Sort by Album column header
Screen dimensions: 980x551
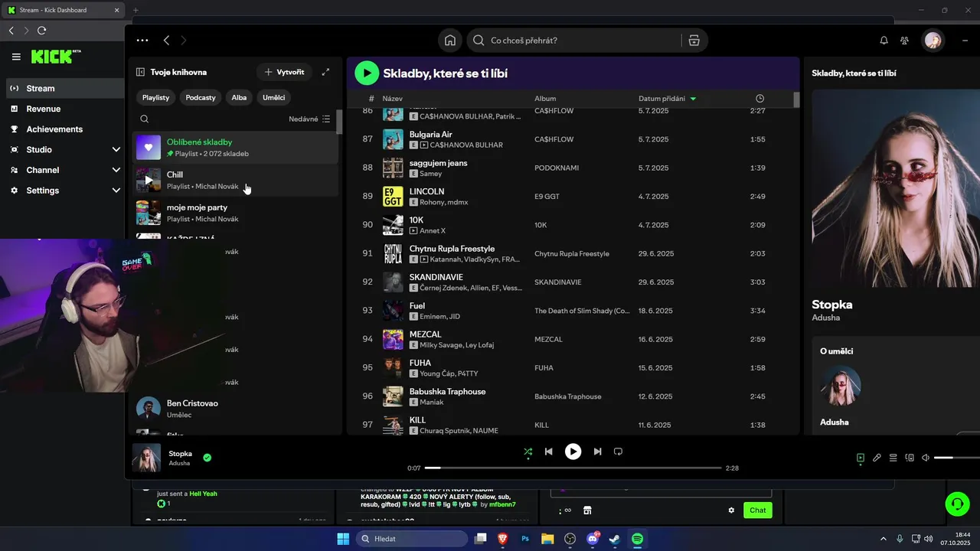tap(545, 99)
